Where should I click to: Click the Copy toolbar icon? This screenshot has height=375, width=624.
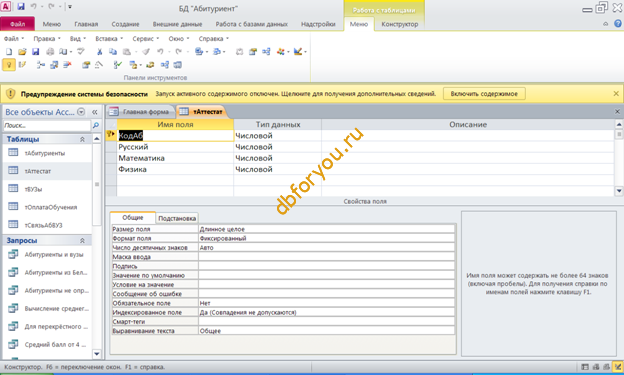pyautogui.click(x=113, y=52)
